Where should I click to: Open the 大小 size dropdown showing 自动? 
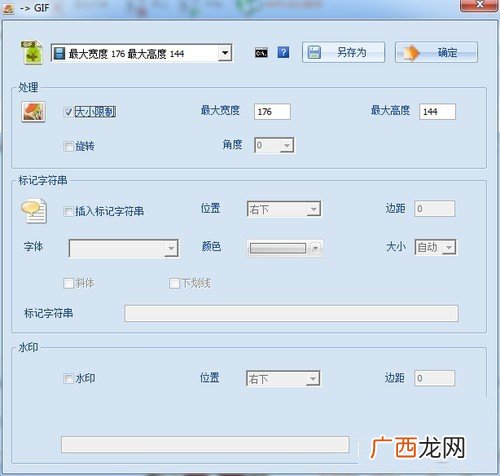tap(436, 247)
